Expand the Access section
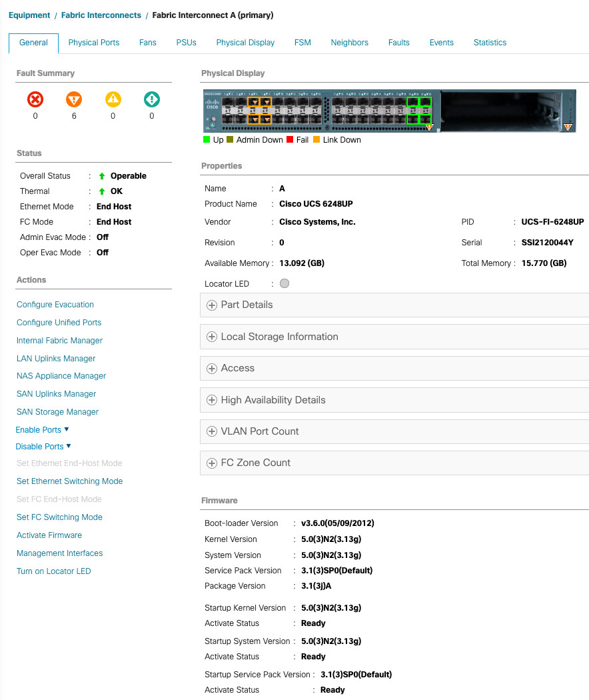The image size is (589, 700). [211, 368]
